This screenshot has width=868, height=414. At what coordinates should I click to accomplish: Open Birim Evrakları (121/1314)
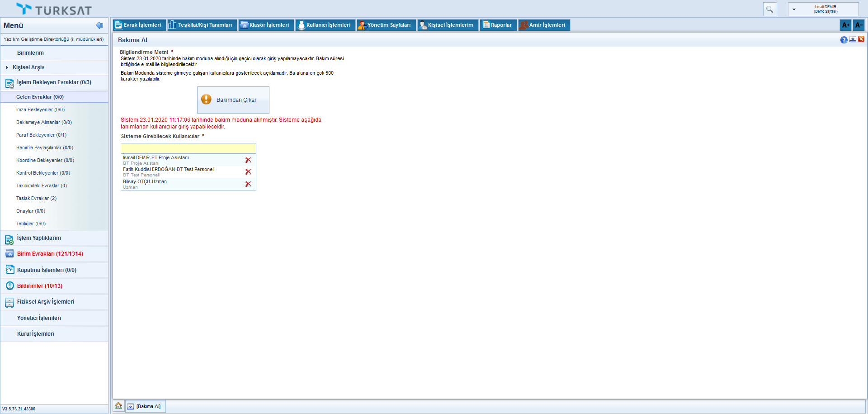pos(50,254)
